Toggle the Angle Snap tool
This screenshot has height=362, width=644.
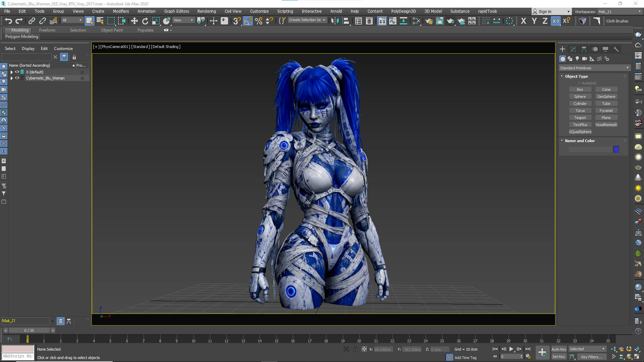(x=248, y=21)
